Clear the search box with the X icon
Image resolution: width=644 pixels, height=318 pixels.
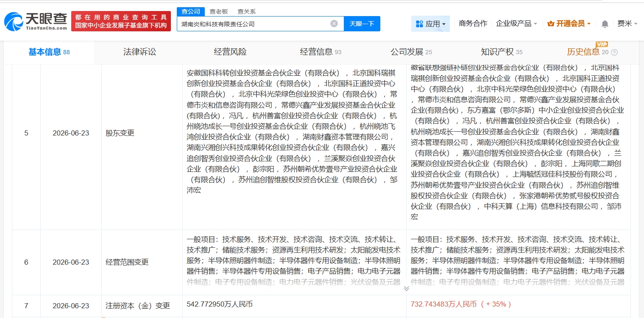tap(334, 24)
